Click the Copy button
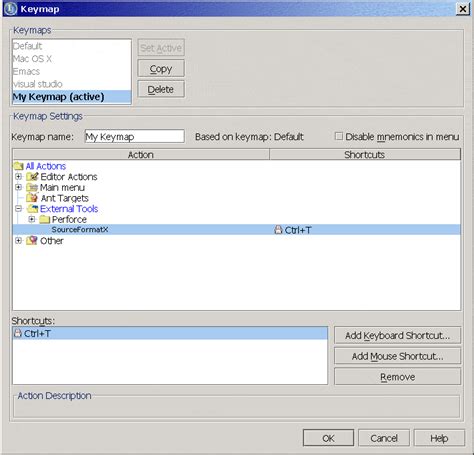 click(x=161, y=69)
